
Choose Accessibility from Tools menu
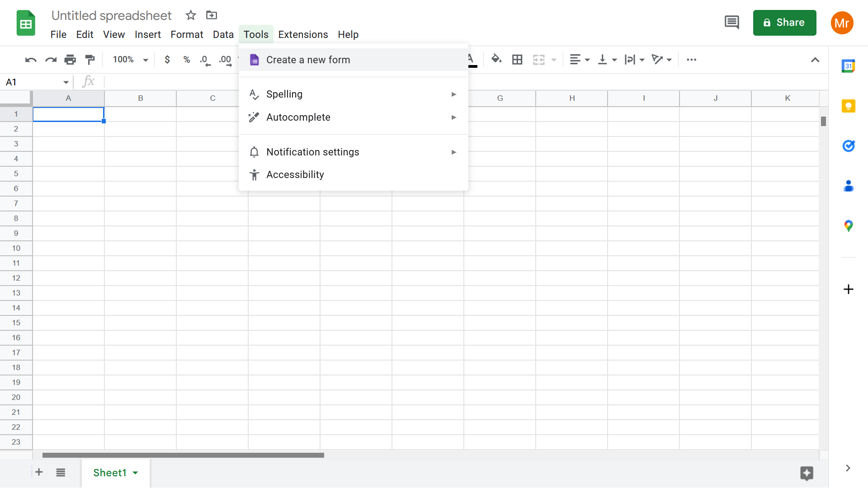(x=295, y=174)
